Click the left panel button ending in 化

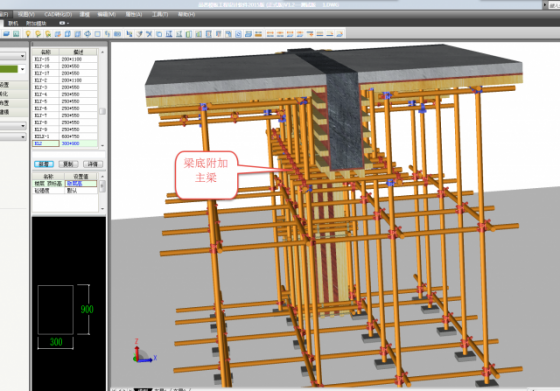tap(14, 94)
